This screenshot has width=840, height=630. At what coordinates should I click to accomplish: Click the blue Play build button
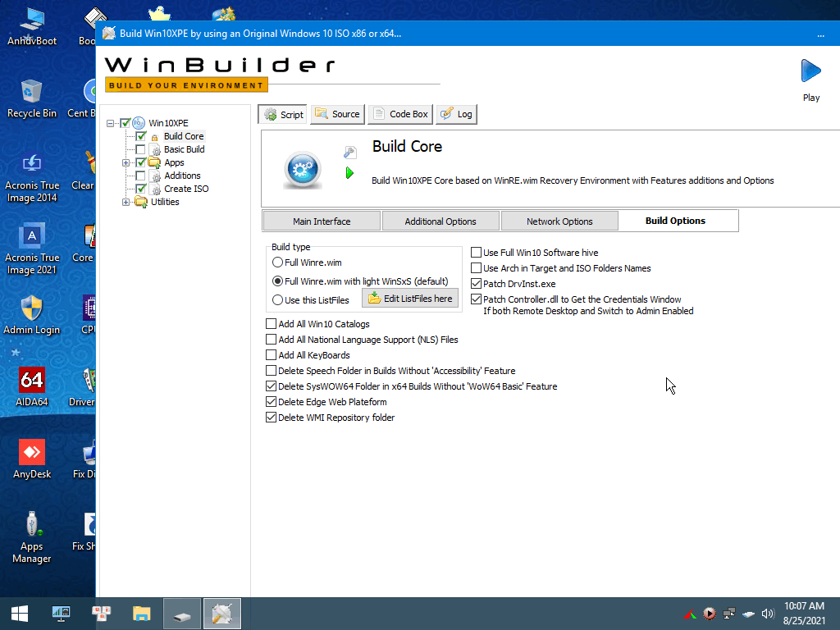(810, 71)
